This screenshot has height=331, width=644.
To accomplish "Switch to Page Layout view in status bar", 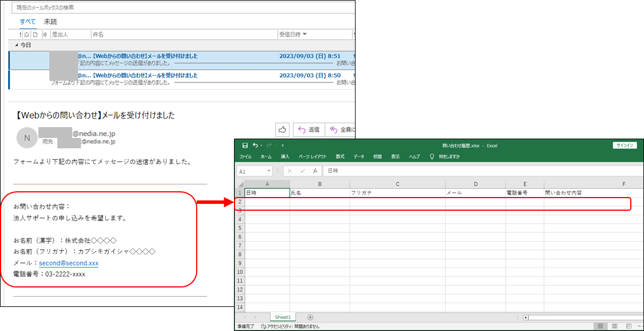I will [615, 326].
